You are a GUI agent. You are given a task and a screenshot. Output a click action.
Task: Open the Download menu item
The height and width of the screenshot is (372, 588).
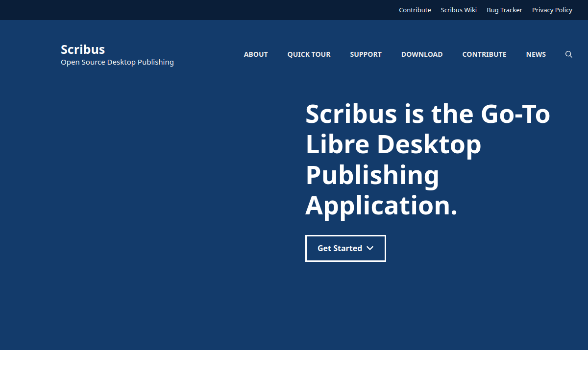[422, 54]
